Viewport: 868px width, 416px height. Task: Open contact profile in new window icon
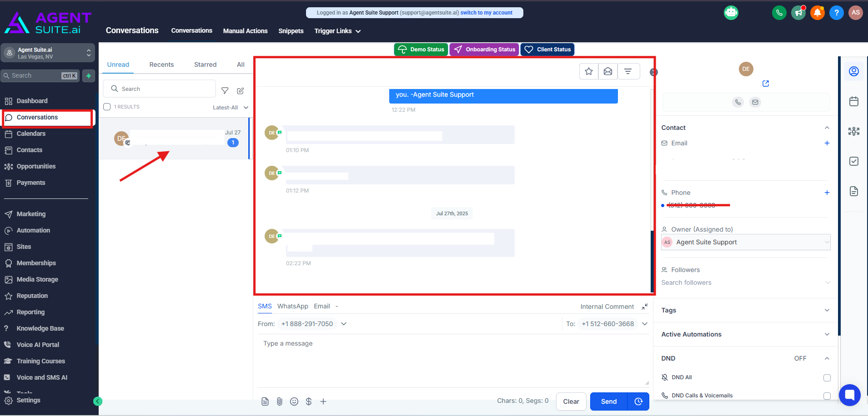(x=766, y=84)
